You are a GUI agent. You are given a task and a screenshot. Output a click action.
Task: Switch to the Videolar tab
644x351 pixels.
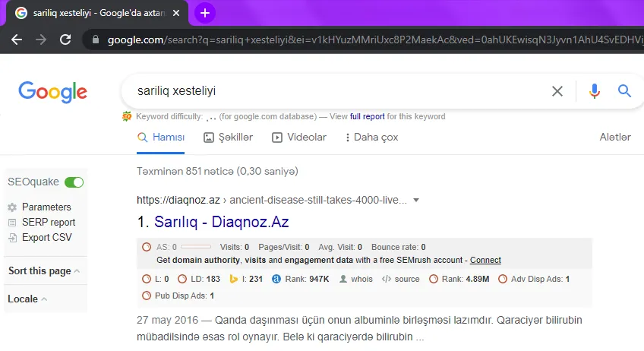pyautogui.click(x=299, y=138)
